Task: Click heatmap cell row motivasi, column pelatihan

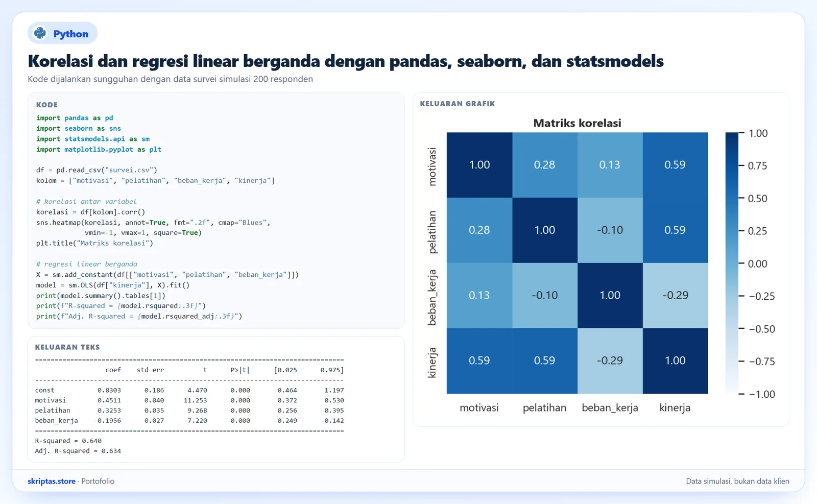Action: pos(545,165)
